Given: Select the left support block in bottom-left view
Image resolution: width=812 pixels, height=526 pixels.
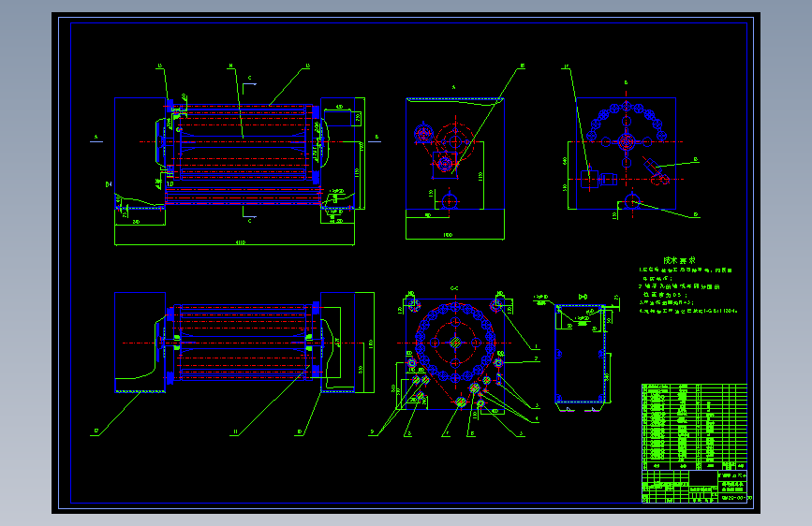Looking at the screenshot, I should pos(140,343).
